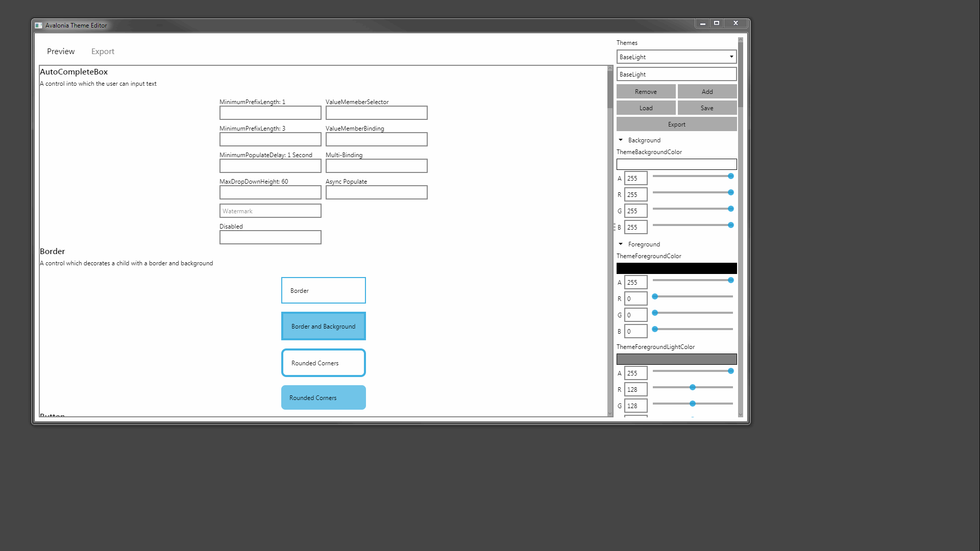Image resolution: width=980 pixels, height=551 pixels.
Task: Click the ThemeForegroundColor black swatch
Action: coord(676,268)
